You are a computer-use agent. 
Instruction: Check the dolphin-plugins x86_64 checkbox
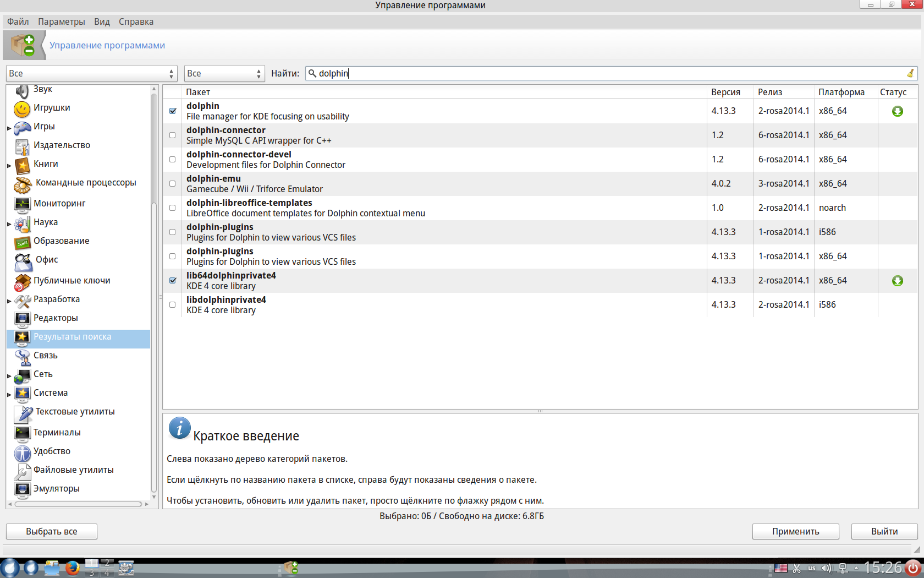click(x=173, y=257)
